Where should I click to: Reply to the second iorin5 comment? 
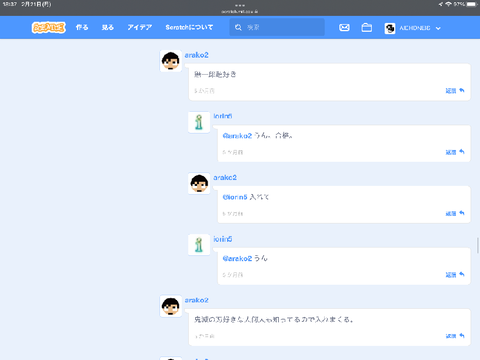tap(455, 275)
